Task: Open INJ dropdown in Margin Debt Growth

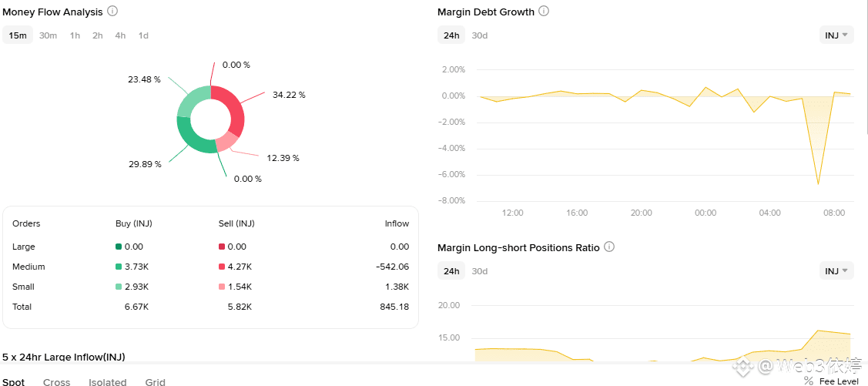Action: [x=836, y=35]
